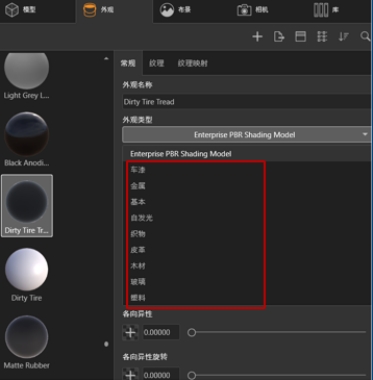The width and height of the screenshot is (373, 380).
Task: Click the list/panel view icon in toolbar
Action: [x=300, y=37]
